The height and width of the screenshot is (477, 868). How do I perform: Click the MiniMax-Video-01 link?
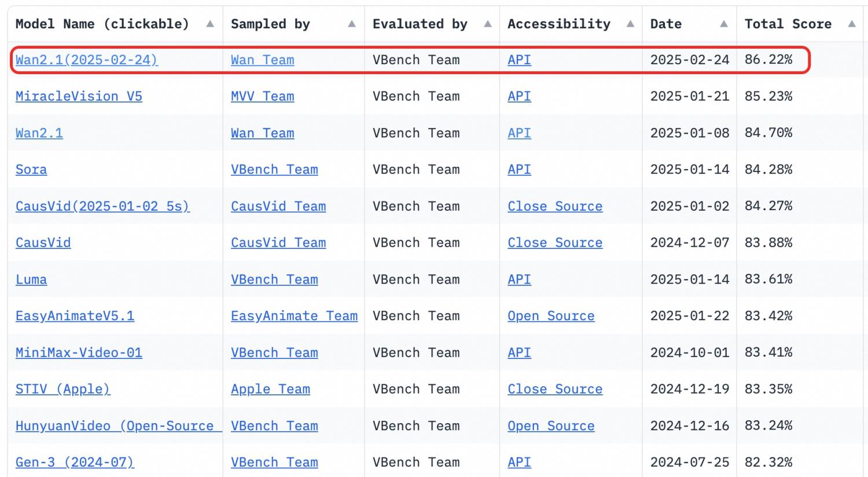(79, 353)
